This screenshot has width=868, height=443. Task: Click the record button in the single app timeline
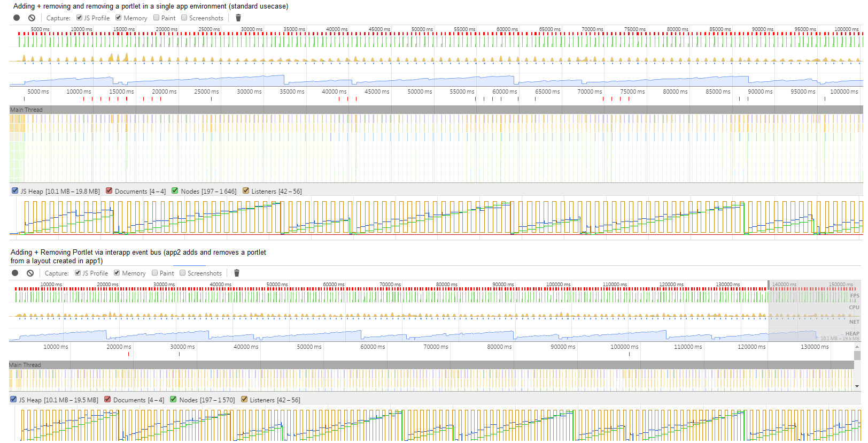point(17,18)
